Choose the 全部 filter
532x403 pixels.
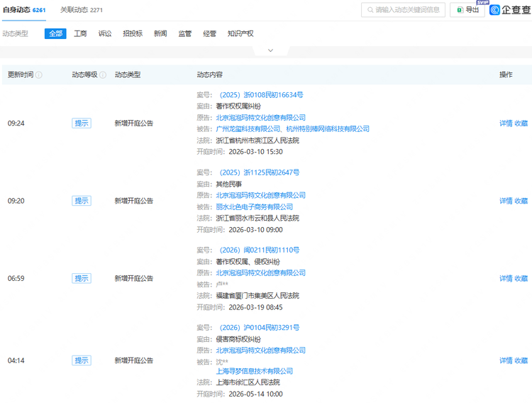pos(55,33)
